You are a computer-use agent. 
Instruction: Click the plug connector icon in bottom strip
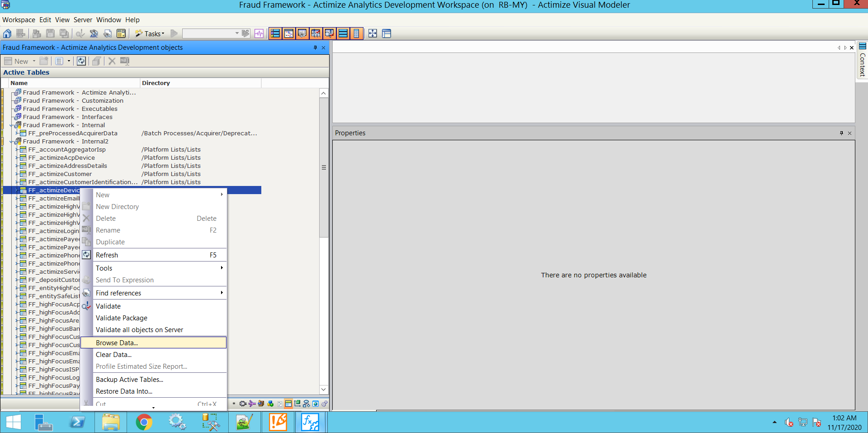(243, 404)
